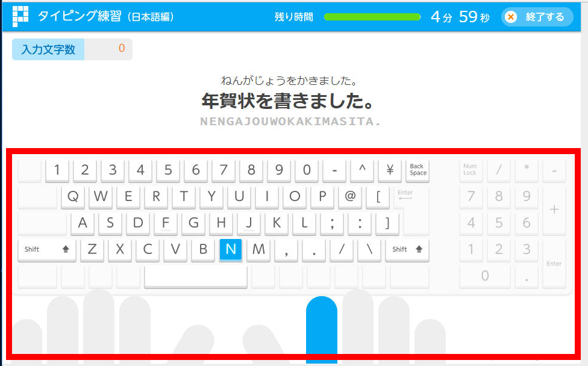Image resolution: width=588 pixels, height=366 pixels.
Task: Click the numpad plus key
Action: click(x=554, y=210)
